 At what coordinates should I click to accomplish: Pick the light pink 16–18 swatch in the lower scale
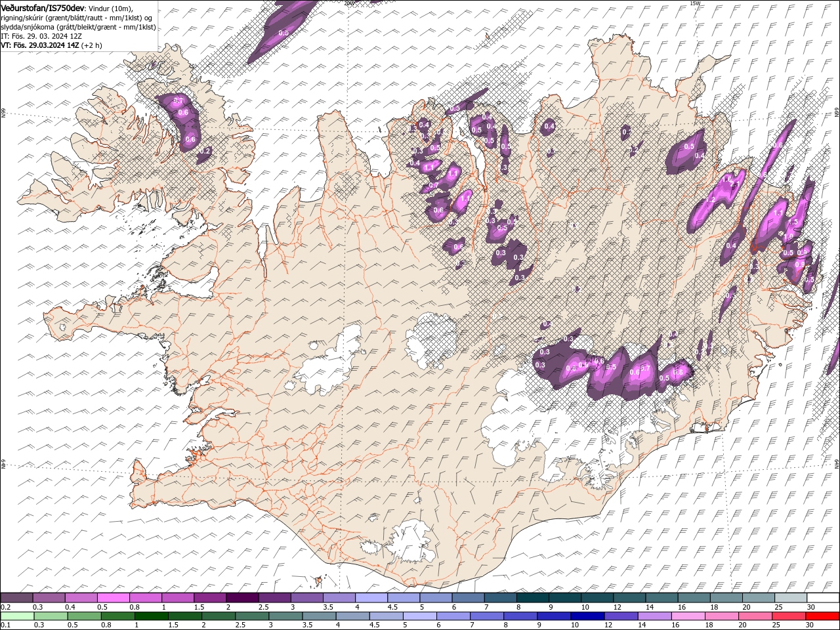tap(688, 616)
